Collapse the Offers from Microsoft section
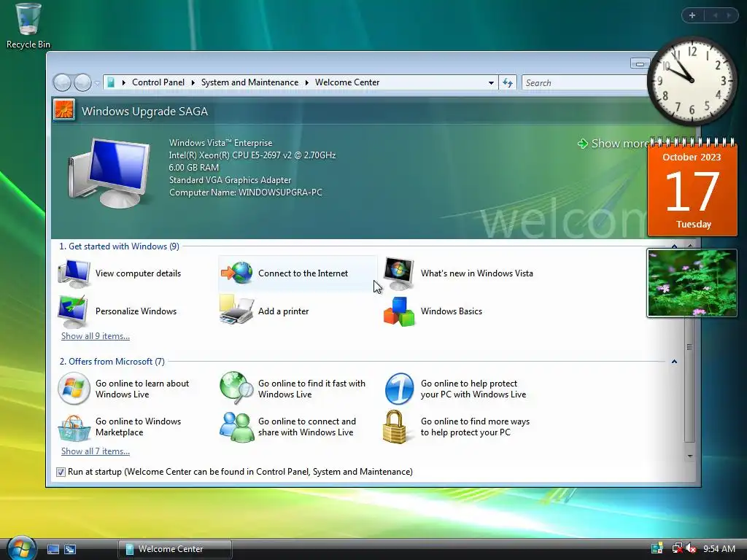 coord(674,362)
